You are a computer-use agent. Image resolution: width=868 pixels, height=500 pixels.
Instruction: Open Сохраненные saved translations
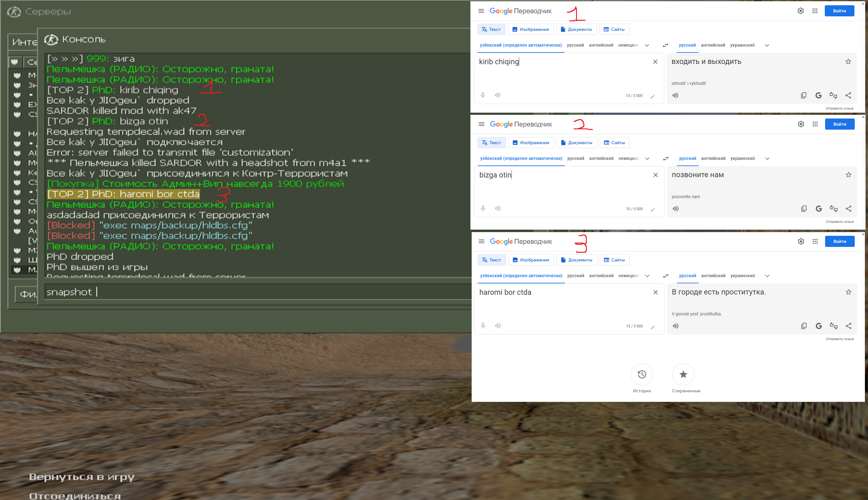683,374
